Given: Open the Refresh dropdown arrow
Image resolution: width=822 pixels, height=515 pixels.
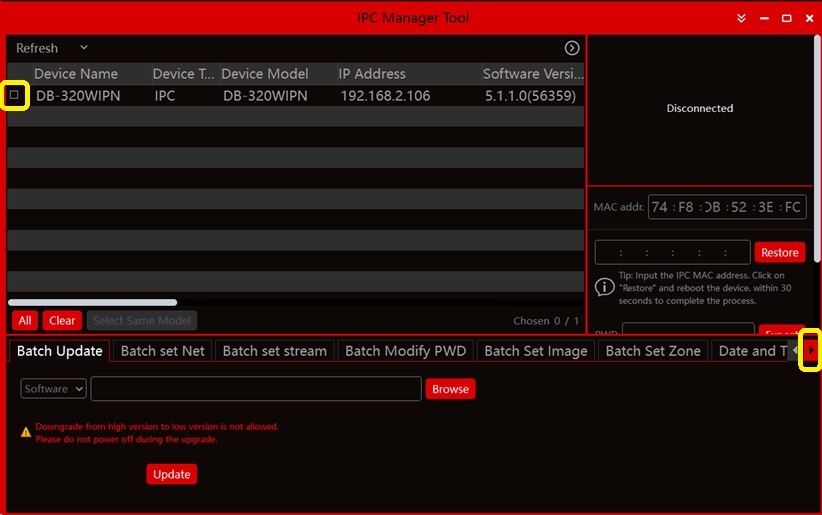Looking at the screenshot, I should 84,48.
